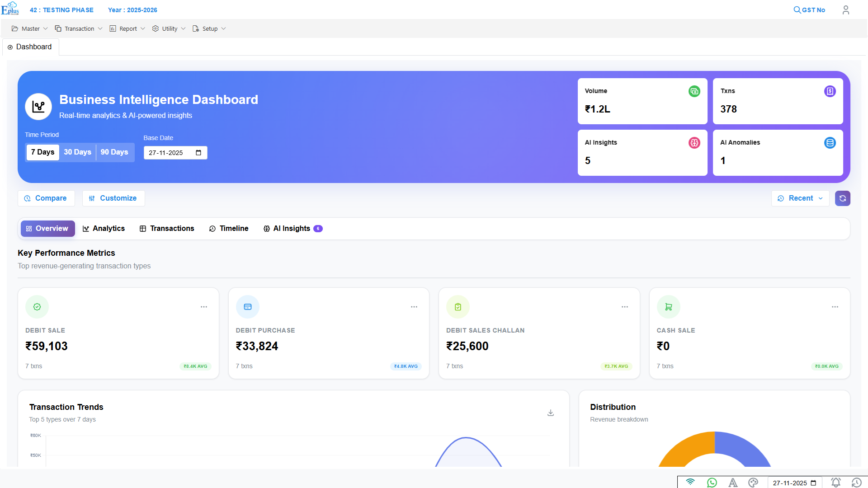Open the AI Insights tab
Image resolution: width=868 pixels, height=488 pixels.
292,228
